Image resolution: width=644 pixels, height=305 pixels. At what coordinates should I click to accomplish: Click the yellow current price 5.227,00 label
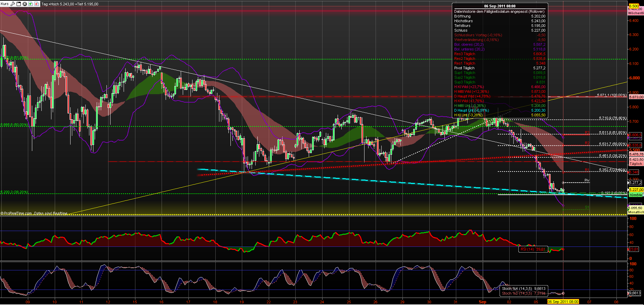pos(636,190)
